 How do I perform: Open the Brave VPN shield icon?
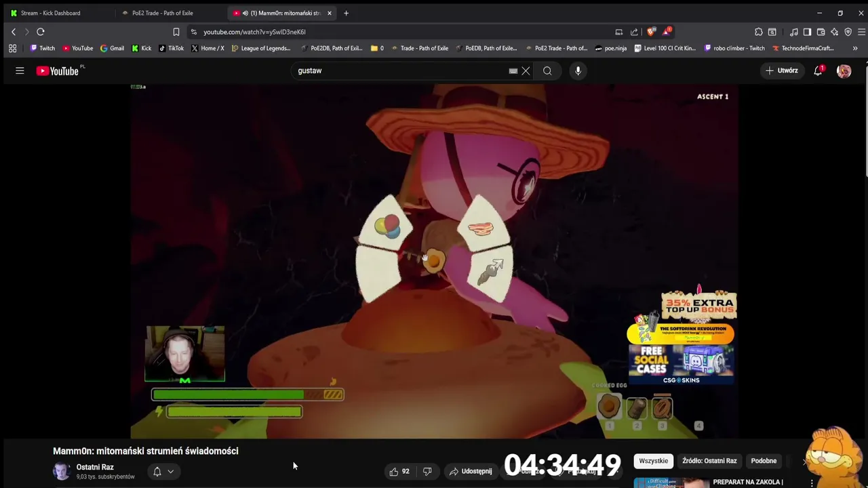click(x=848, y=32)
